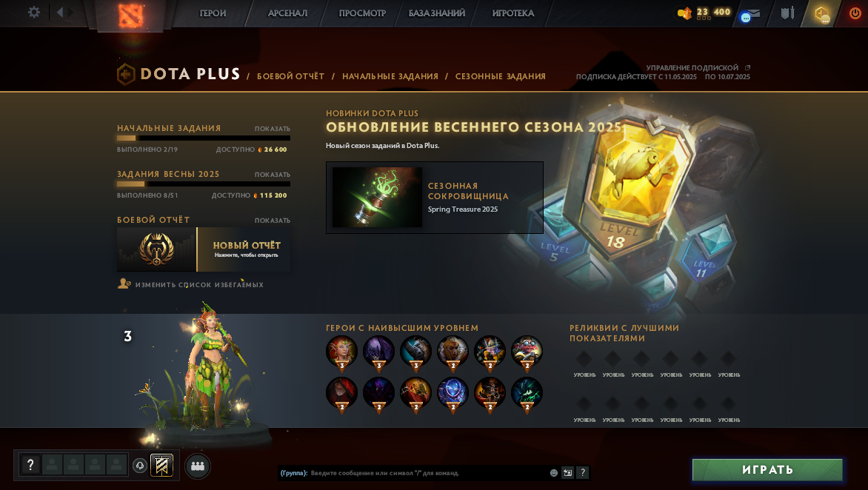Click the Задания весны 2025 progress bar
This screenshot has height=490, width=868.
203,184
